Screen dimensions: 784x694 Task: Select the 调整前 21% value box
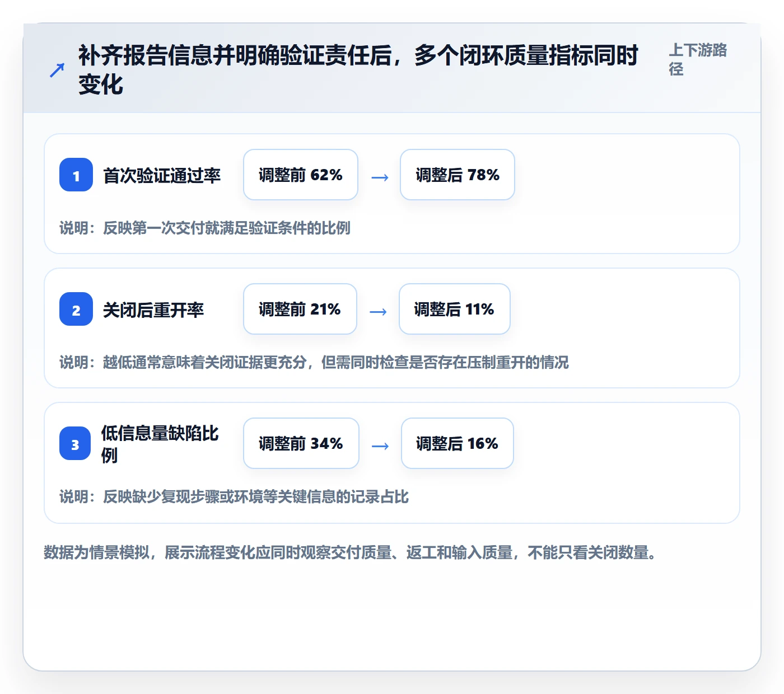(300, 309)
